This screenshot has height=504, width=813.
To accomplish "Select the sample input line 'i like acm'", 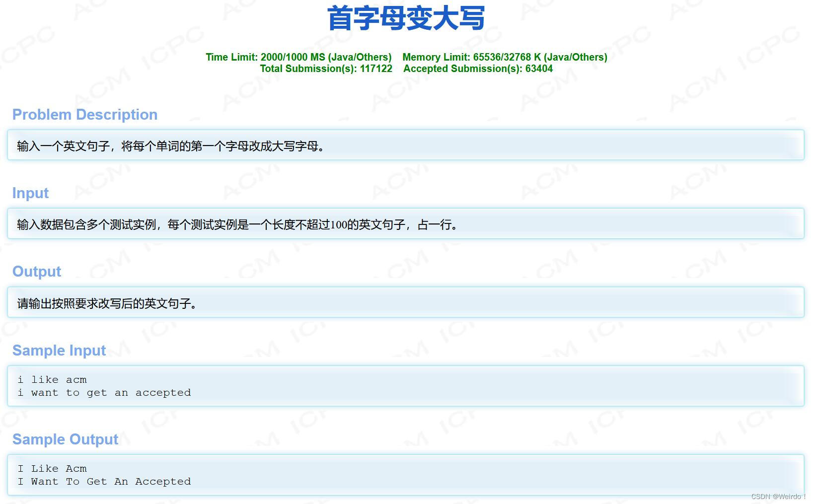I will pyautogui.click(x=52, y=379).
